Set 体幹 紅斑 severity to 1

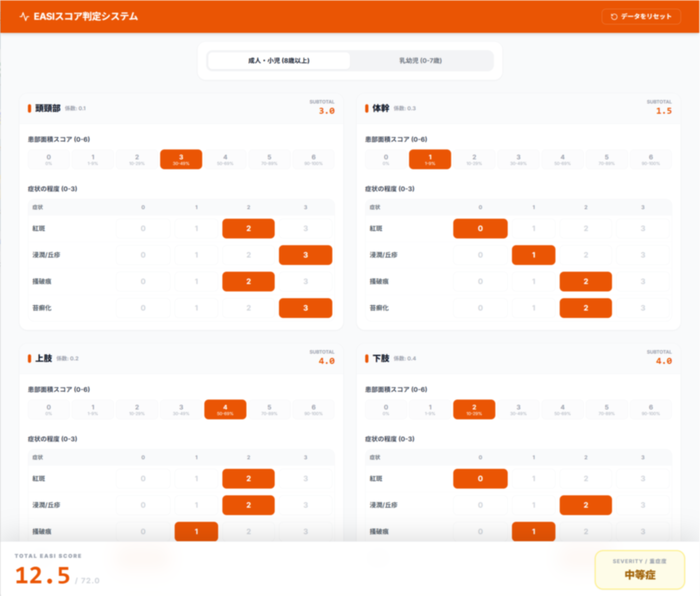(x=533, y=229)
